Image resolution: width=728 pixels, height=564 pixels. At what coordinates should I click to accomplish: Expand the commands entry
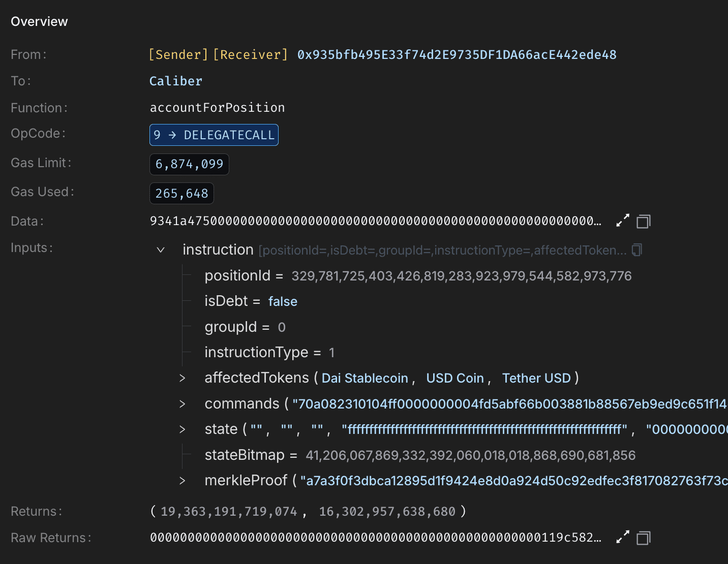[182, 403]
